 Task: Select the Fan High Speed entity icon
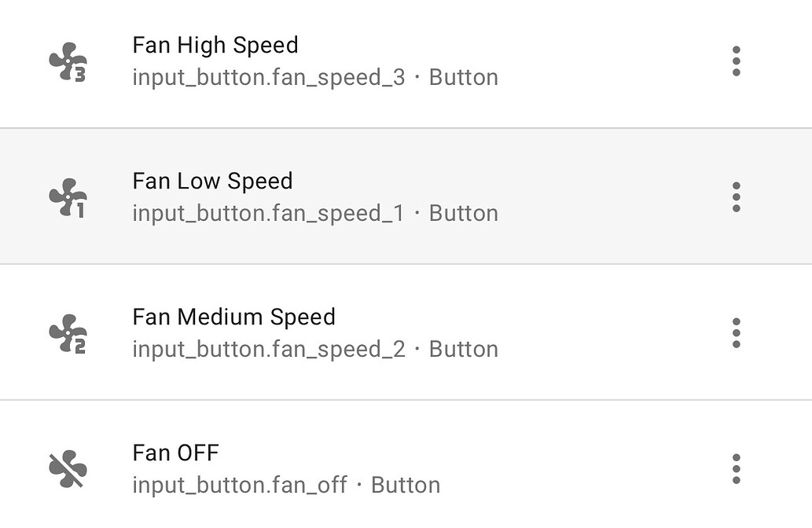67,61
